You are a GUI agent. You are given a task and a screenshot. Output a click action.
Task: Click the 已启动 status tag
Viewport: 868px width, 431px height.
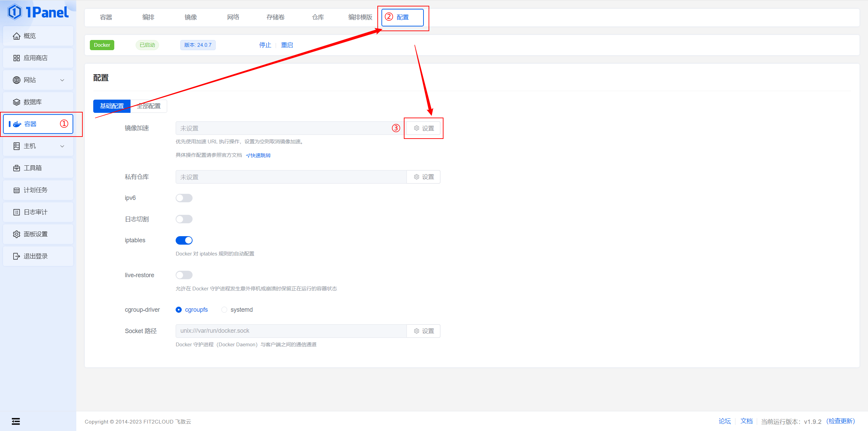147,45
